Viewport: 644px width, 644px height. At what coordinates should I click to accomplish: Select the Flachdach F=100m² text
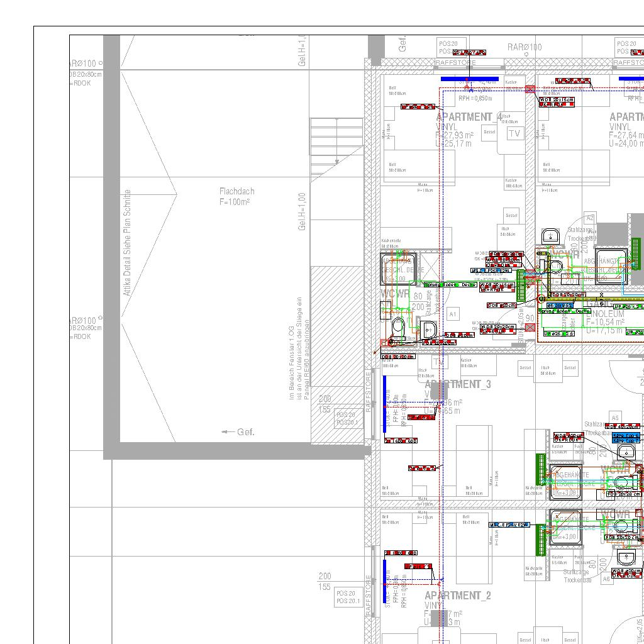[236, 196]
